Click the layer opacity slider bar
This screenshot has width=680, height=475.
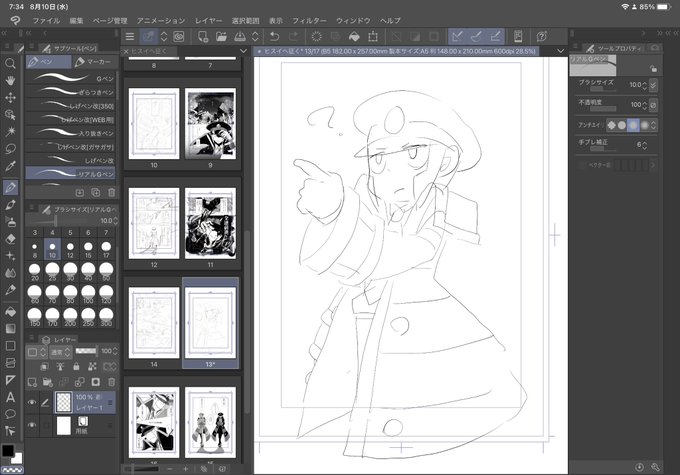click(86, 351)
